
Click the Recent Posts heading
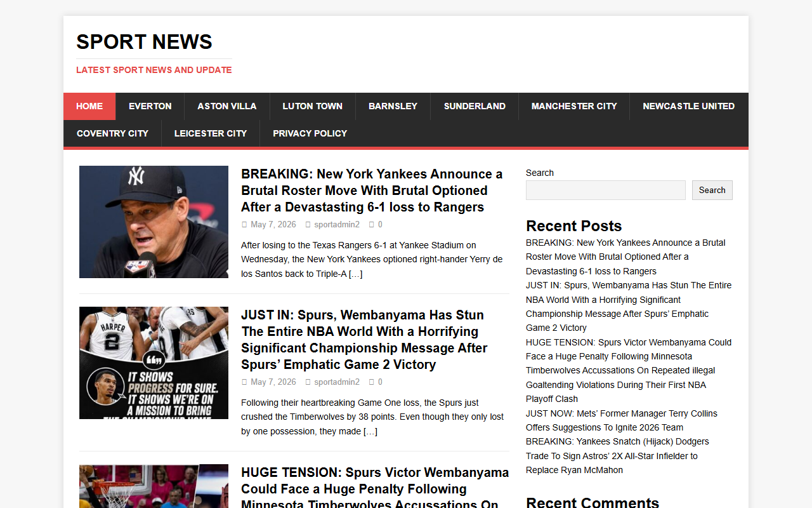(573, 226)
